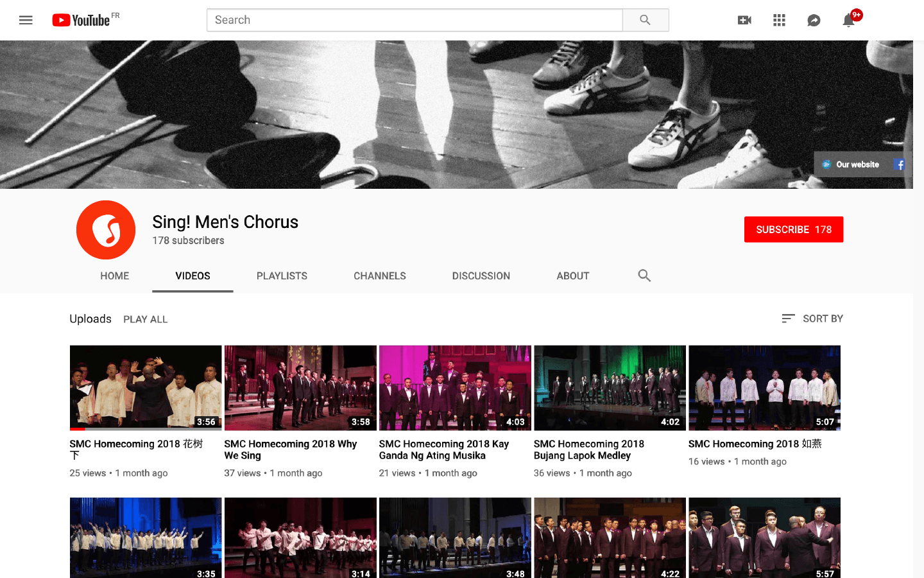Click '36 views • 1 month ago' text
Image resolution: width=924 pixels, height=578 pixels.
pos(583,473)
